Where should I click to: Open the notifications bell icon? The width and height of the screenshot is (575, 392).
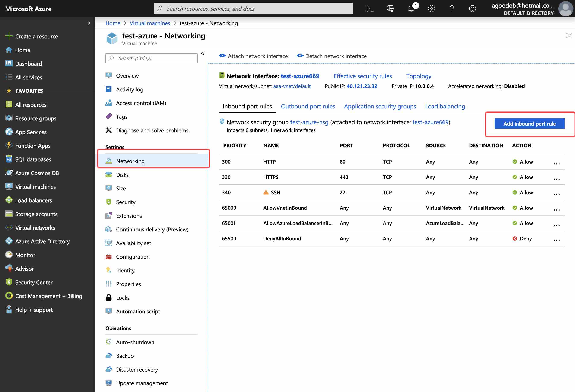[x=411, y=9]
